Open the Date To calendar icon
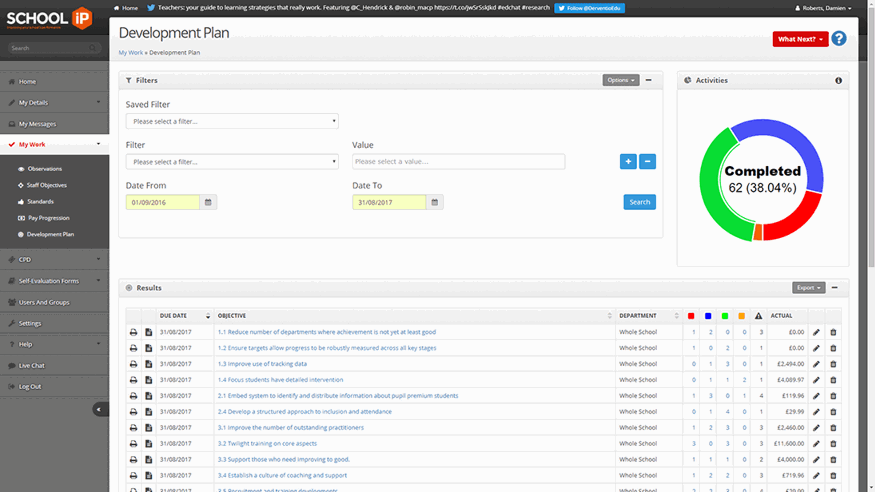Image resolution: width=875 pixels, height=492 pixels. [x=435, y=202]
